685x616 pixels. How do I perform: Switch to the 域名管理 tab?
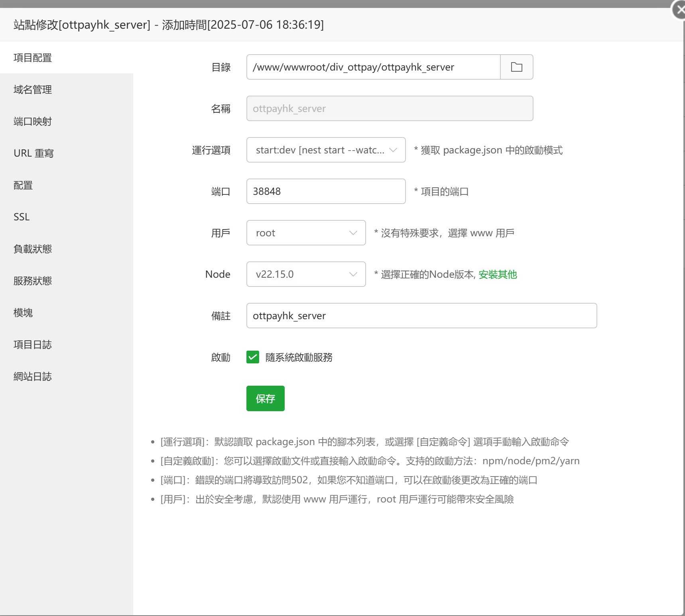tap(67, 89)
